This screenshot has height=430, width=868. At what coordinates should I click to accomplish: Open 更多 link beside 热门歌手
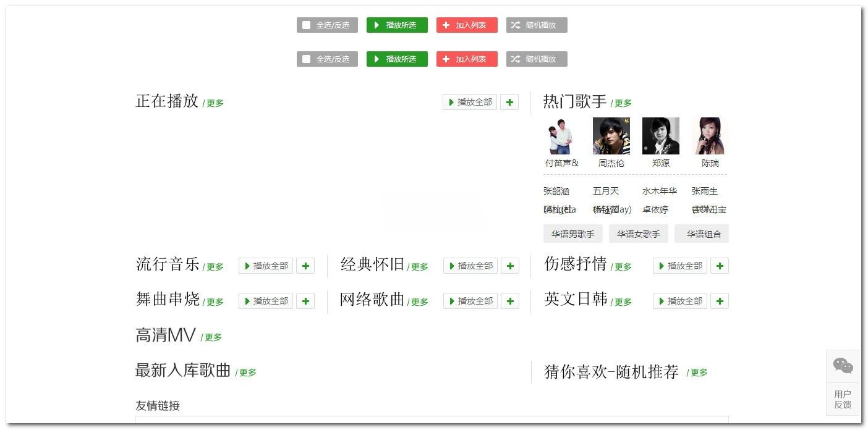coord(623,103)
